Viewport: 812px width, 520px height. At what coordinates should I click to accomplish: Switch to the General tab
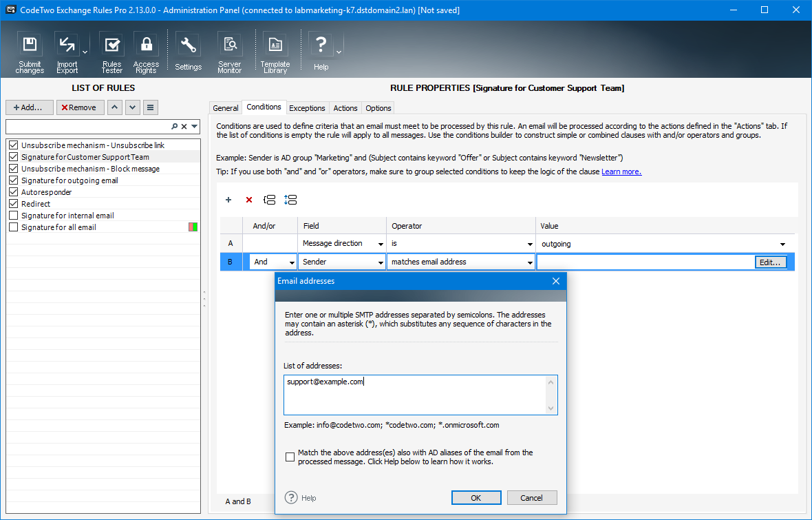tap(225, 108)
